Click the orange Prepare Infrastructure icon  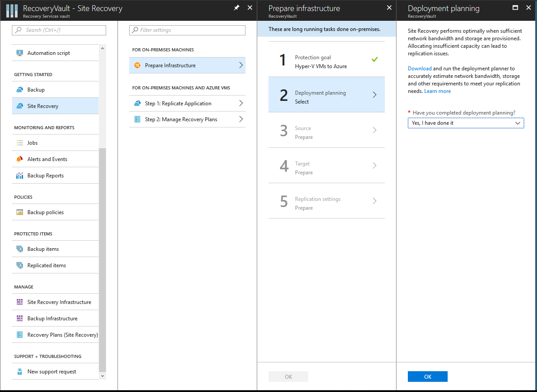click(137, 65)
